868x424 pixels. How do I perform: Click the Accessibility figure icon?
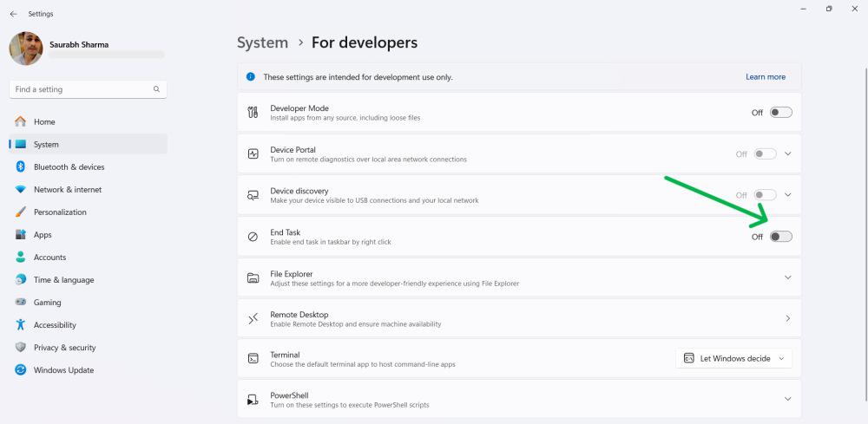(x=20, y=325)
